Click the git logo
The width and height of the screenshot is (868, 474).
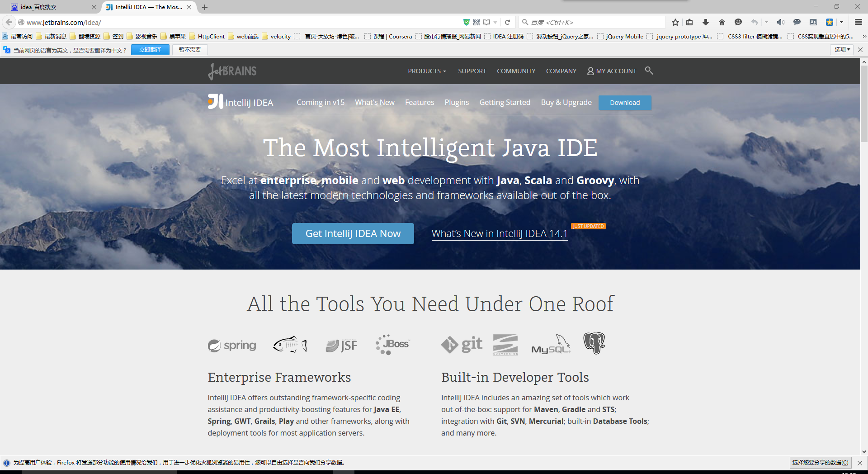[462, 345]
